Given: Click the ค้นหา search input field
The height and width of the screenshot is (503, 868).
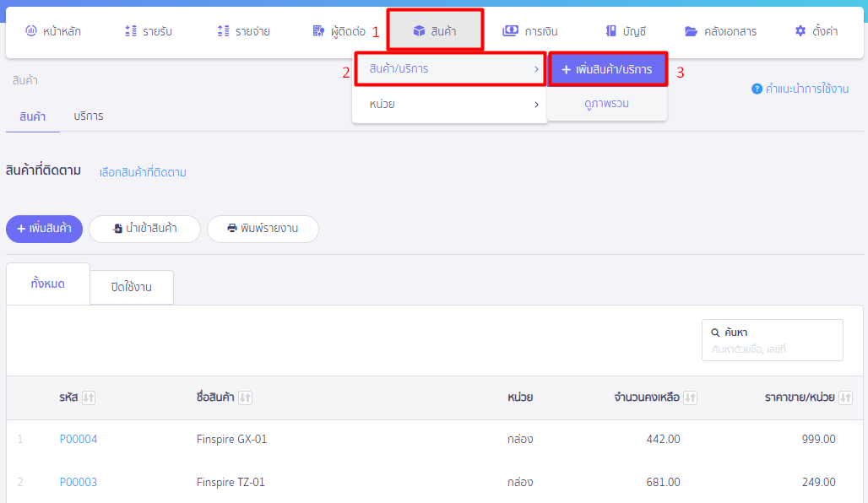Looking at the screenshot, I should 772,348.
